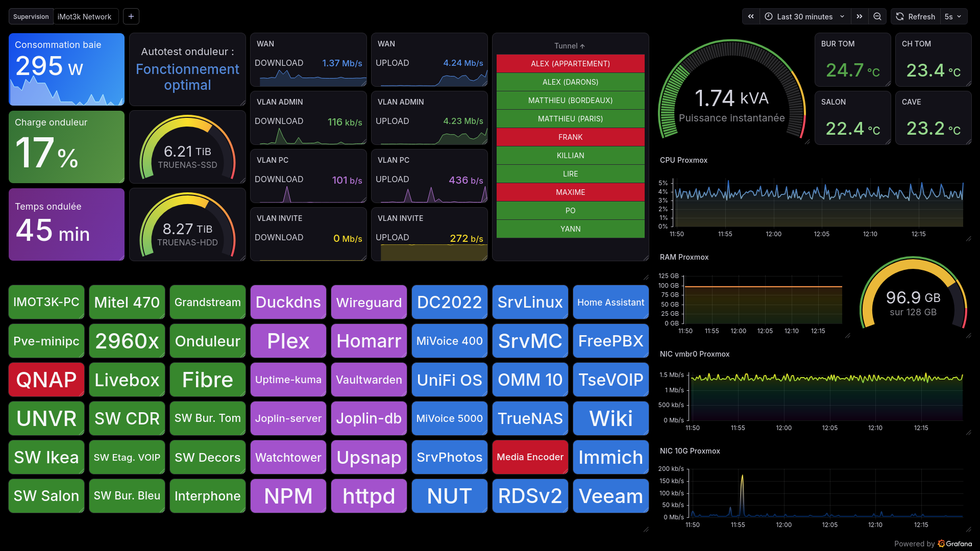Click the Charge onduleur 17% panel
Image resolution: width=980 pixels, height=551 pixels.
tap(66, 147)
